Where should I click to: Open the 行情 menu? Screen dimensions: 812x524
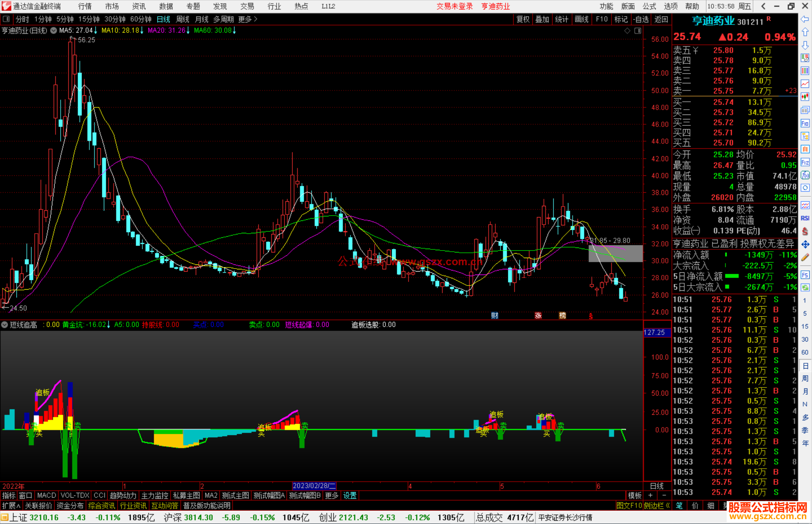pos(85,6)
